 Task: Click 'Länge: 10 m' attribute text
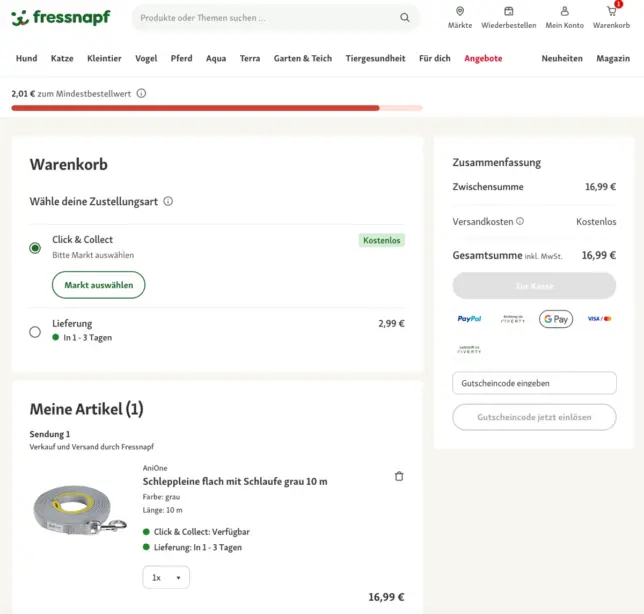(163, 510)
